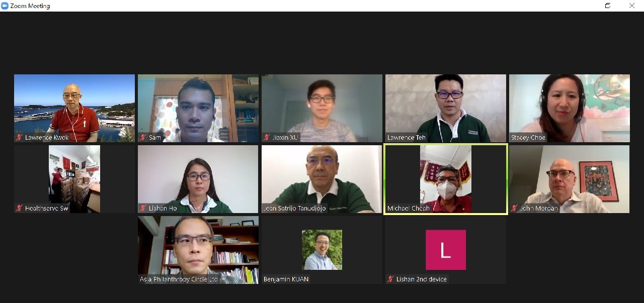Click Healthserve Sw muted microphone icon
644x303 pixels.
tap(19, 208)
